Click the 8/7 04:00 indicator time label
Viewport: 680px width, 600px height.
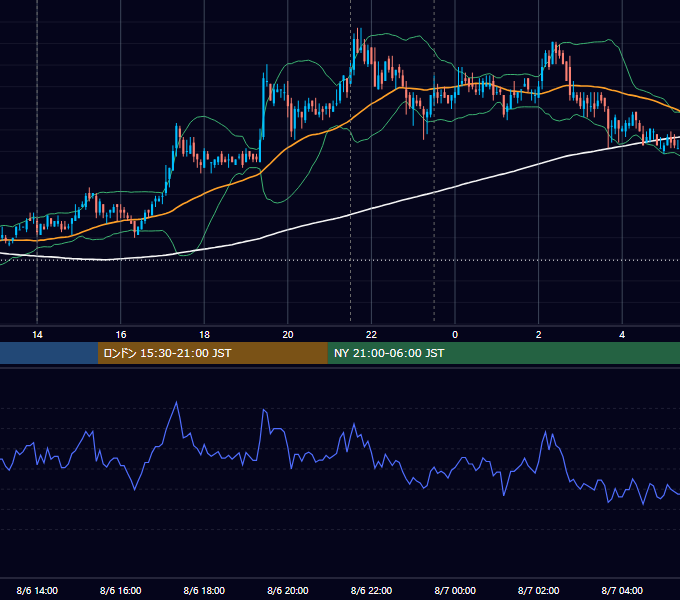622,590
